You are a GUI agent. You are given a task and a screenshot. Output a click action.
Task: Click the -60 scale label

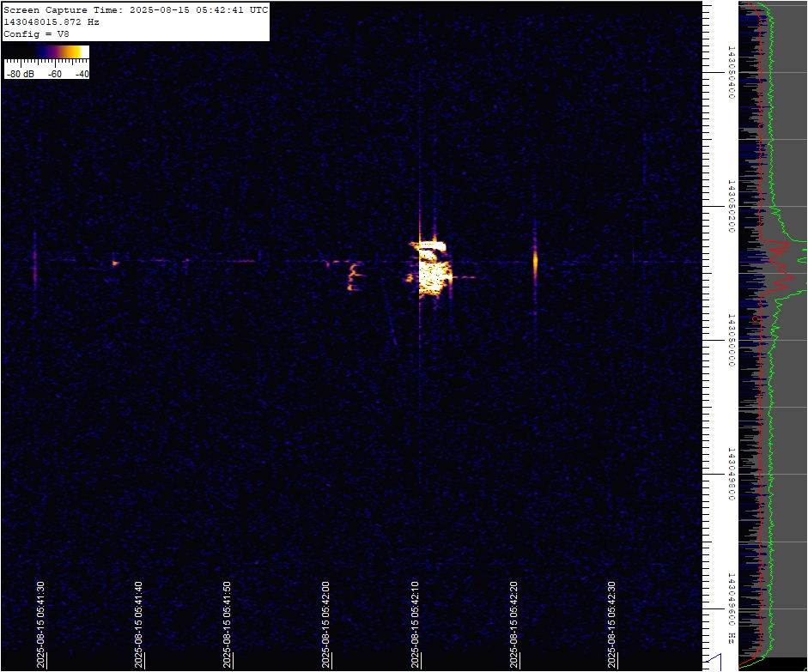55,74
